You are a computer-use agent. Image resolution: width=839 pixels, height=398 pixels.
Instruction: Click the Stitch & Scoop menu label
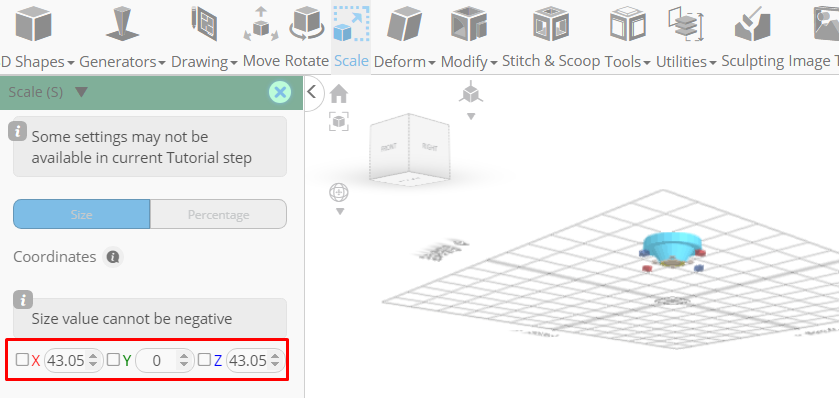pos(551,62)
